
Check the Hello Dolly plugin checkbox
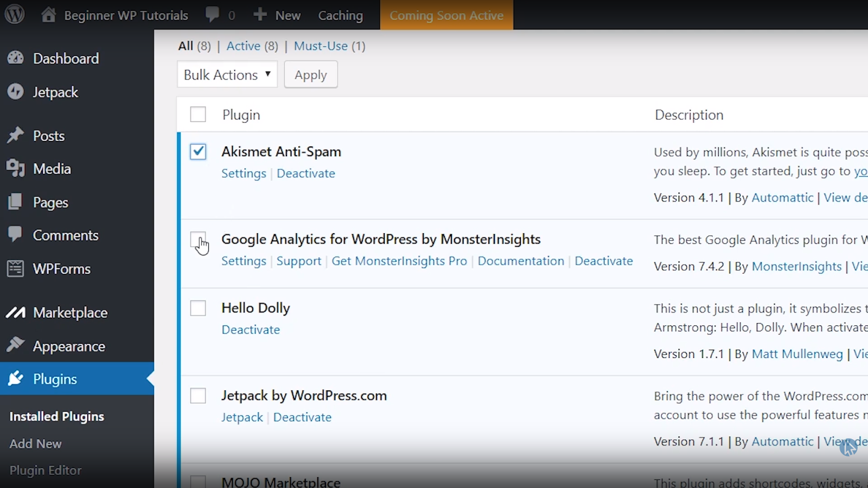point(198,308)
